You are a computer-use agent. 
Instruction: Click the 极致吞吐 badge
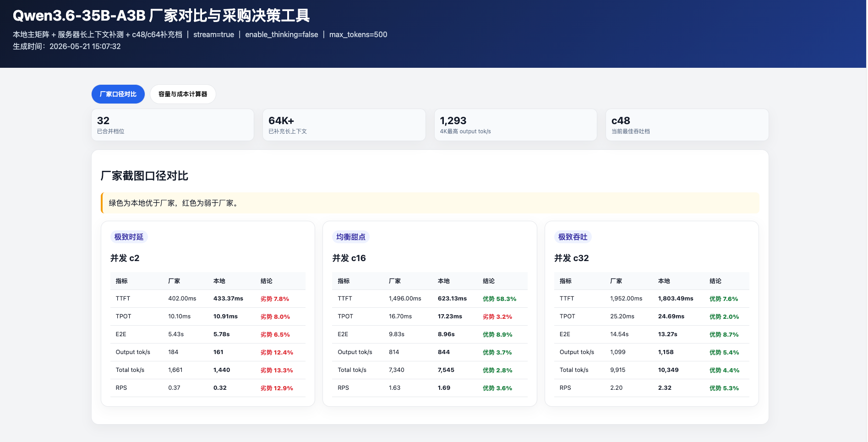(573, 237)
